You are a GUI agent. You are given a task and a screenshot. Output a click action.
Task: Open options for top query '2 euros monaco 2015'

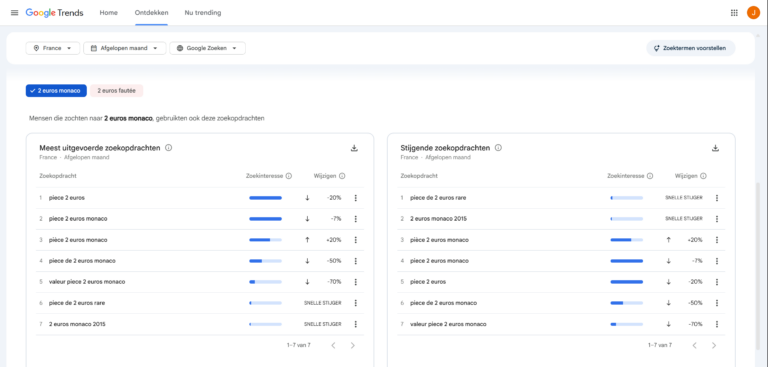pos(356,324)
